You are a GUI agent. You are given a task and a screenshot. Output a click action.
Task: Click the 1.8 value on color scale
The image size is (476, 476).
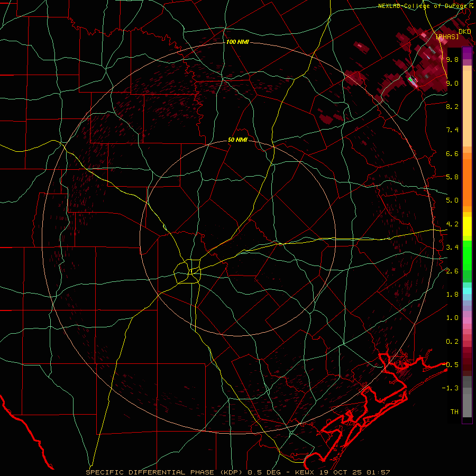click(452, 295)
